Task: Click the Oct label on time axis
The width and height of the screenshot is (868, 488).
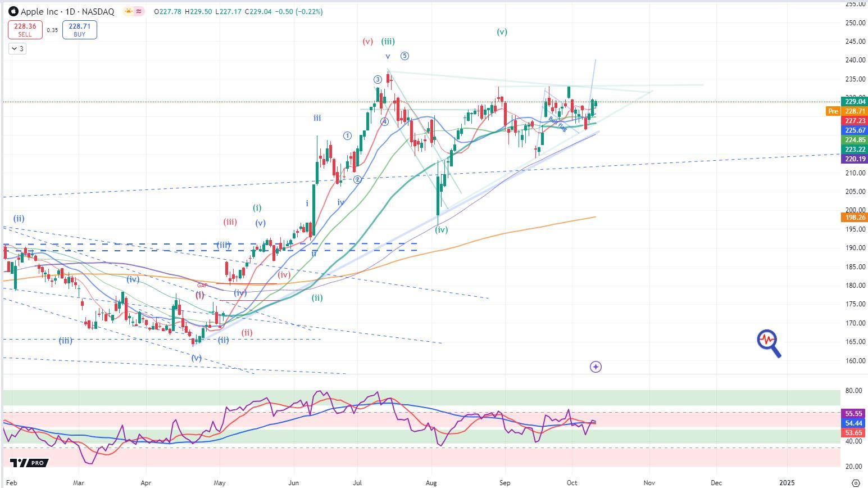Action: [x=572, y=482]
